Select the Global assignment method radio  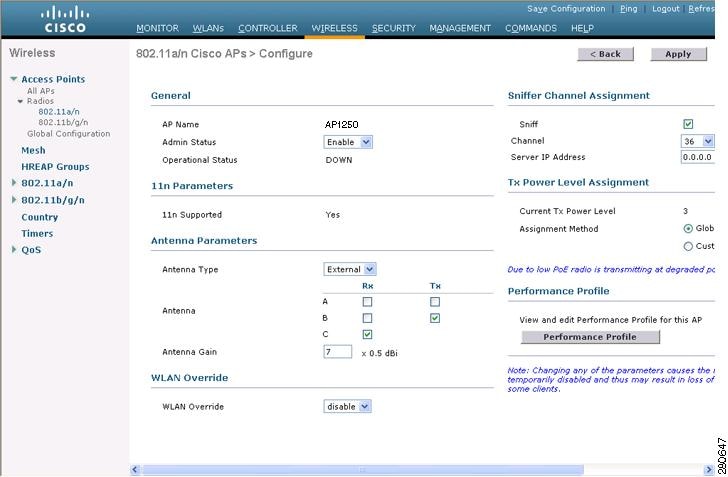pos(688,229)
